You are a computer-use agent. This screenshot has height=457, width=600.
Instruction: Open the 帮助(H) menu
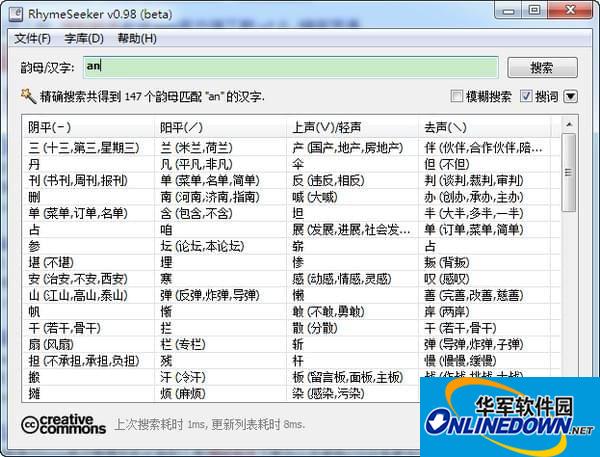pyautogui.click(x=137, y=39)
